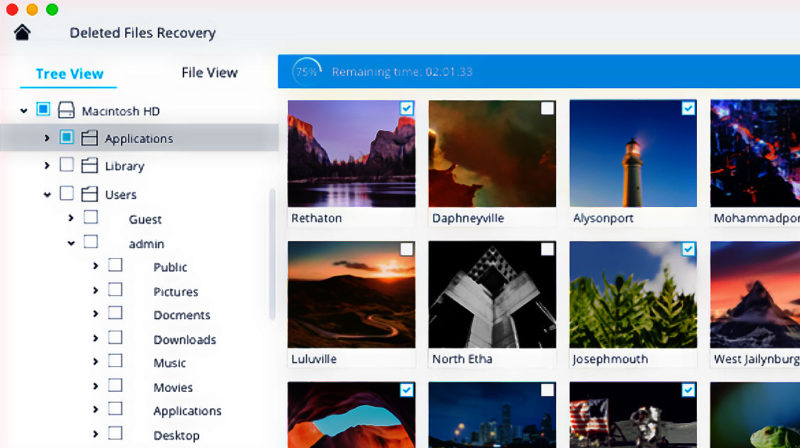Click the 75% scan progress circle
Viewport: 800px width, 448px height.
pyautogui.click(x=306, y=71)
